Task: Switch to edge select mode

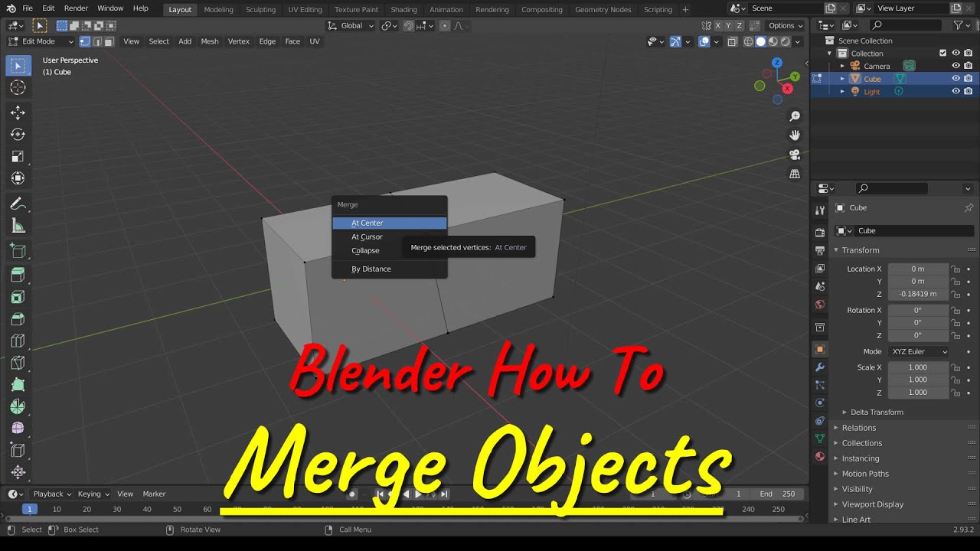Action: click(96, 41)
